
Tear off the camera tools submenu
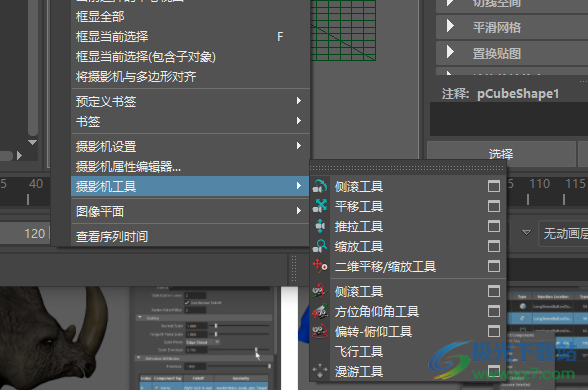(x=408, y=167)
